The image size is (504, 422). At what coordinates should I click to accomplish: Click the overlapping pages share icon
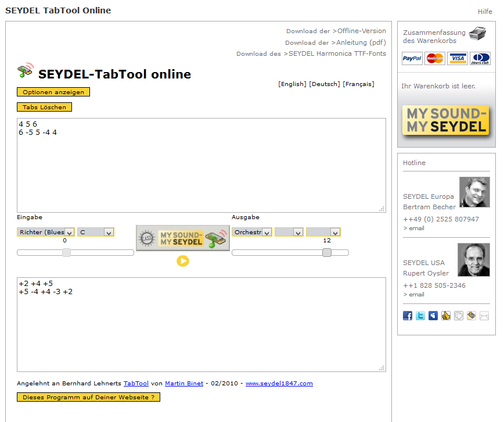tap(459, 316)
